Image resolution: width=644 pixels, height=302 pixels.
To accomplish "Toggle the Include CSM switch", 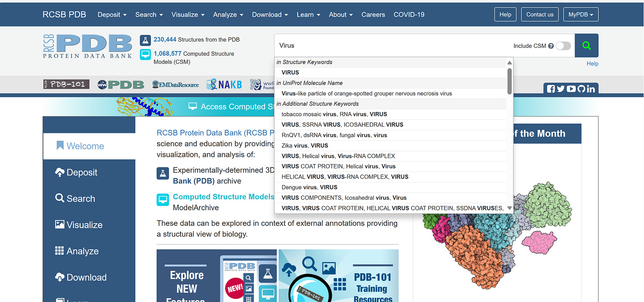I will pyautogui.click(x=563, y=46).
